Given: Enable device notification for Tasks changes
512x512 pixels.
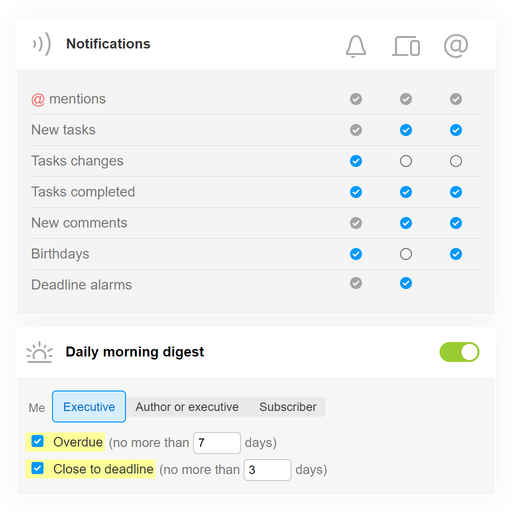Looking at the screenshot, I should pyautogui.click(x=406, y=161).
